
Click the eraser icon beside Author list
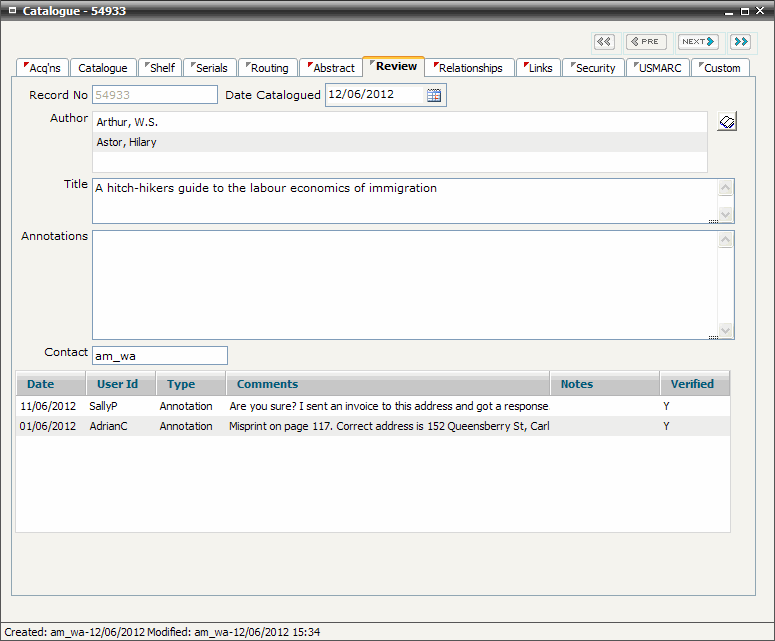click(x=727, y=122)
